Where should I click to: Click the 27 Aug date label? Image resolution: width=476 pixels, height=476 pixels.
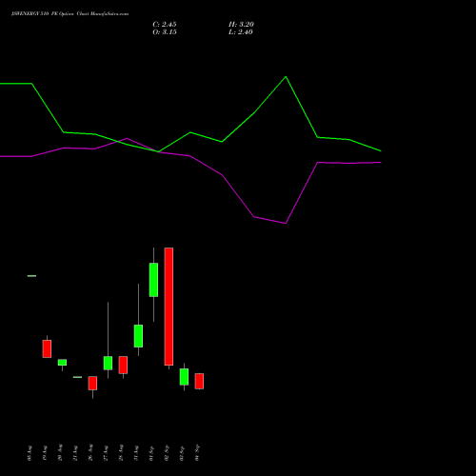click(x=106, y=453)
